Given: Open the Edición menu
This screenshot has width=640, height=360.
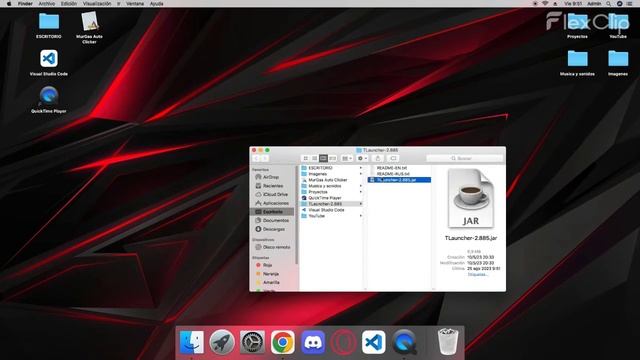Looking at the screenshot, I should pyautogui.click(x=69, y=4).
